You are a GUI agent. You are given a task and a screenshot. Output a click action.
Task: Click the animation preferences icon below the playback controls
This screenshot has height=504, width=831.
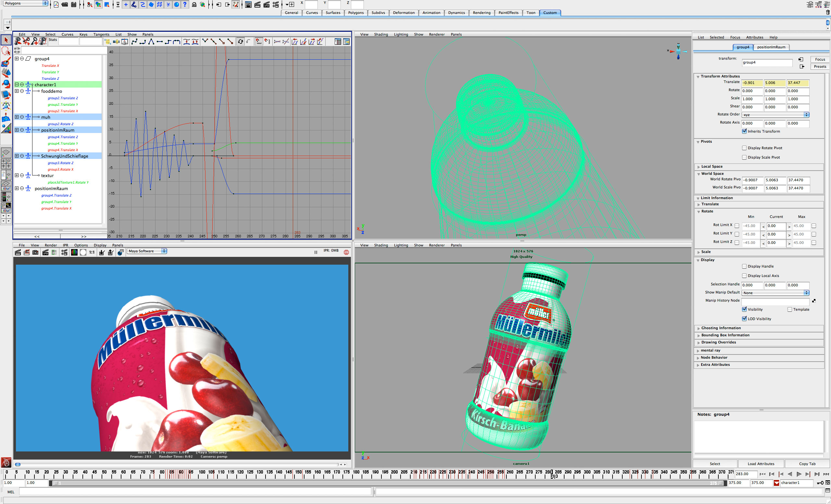coord(828,483)
